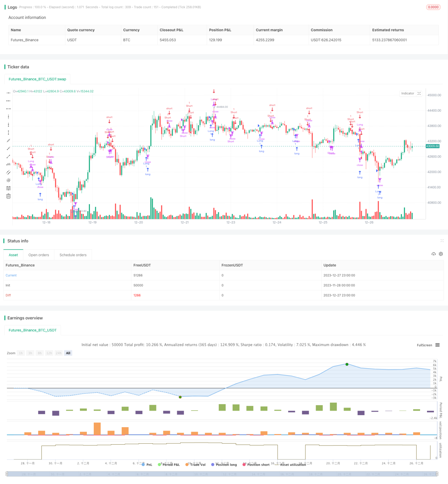Collapse the Status info panel

(x=442, y=241)
